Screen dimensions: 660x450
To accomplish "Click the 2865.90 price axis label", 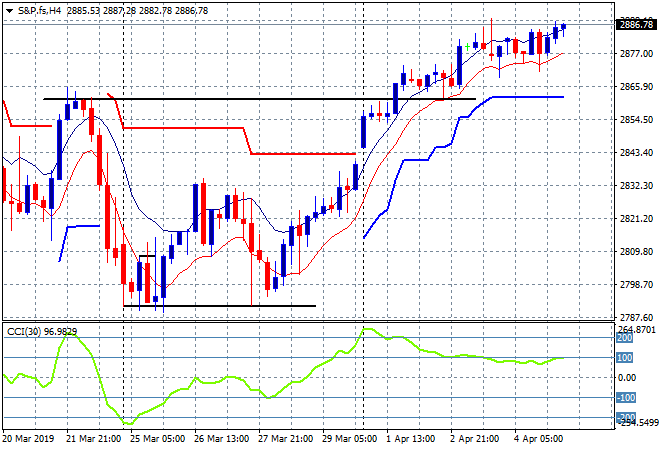I will [x=637, y=86].
